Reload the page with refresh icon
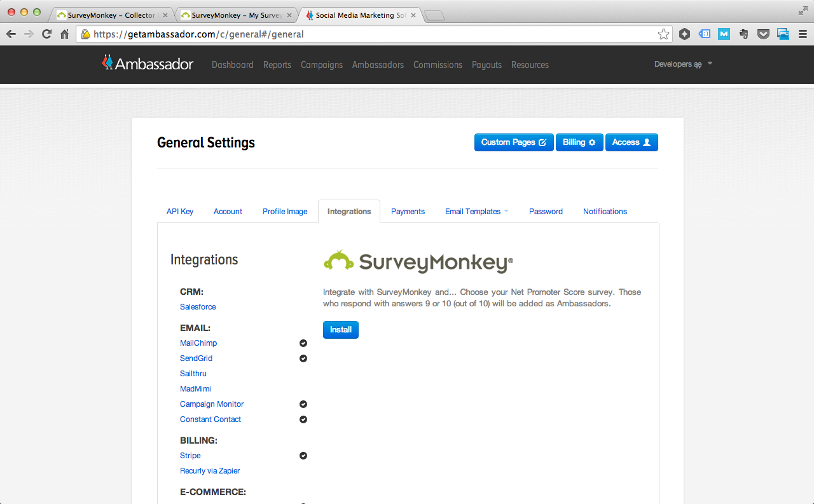 coord(46,34)
